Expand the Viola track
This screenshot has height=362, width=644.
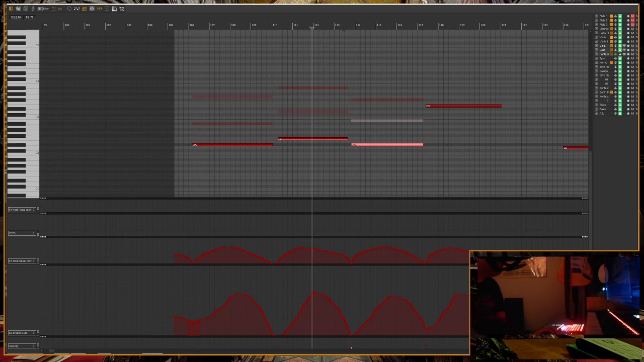tap(596, 46)
